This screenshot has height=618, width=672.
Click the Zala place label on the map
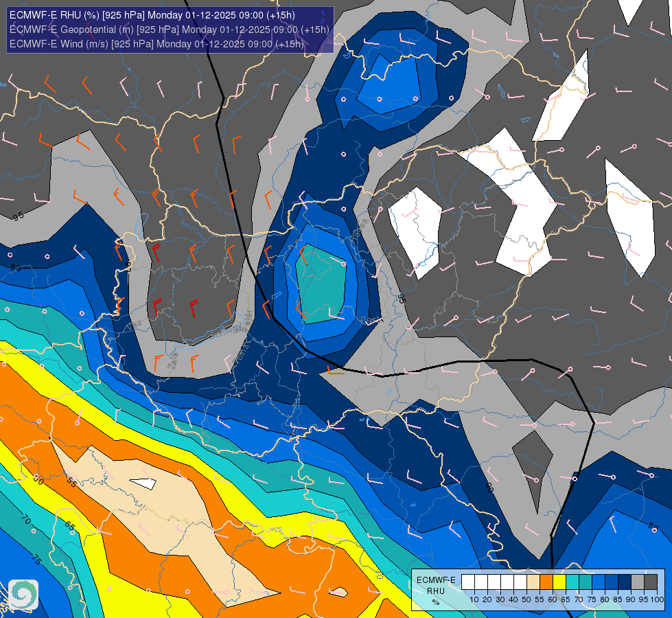[x=173, y=361]
